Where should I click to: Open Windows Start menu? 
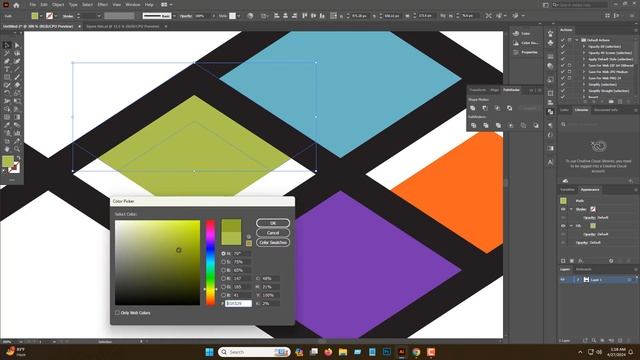209,352
